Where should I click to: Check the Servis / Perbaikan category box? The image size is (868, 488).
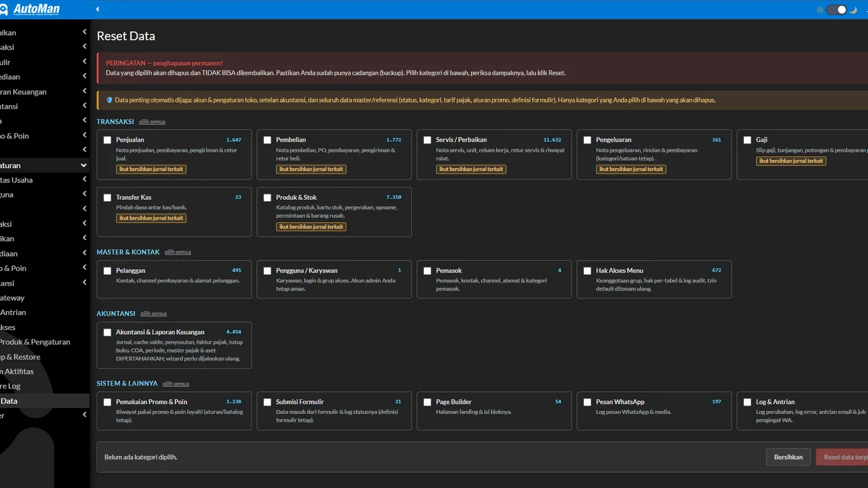(x=427, y=140)
